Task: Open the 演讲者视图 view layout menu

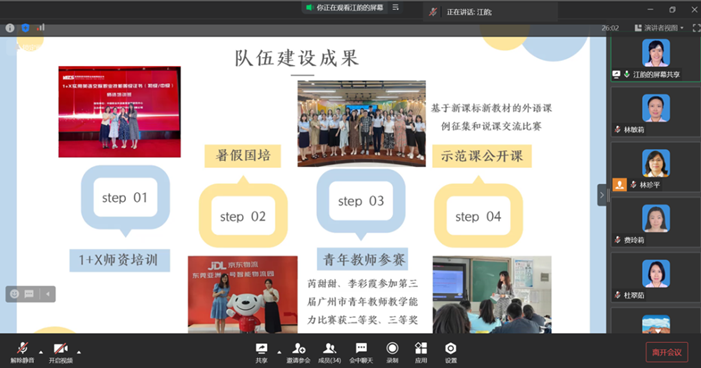Action: point(659,28)
